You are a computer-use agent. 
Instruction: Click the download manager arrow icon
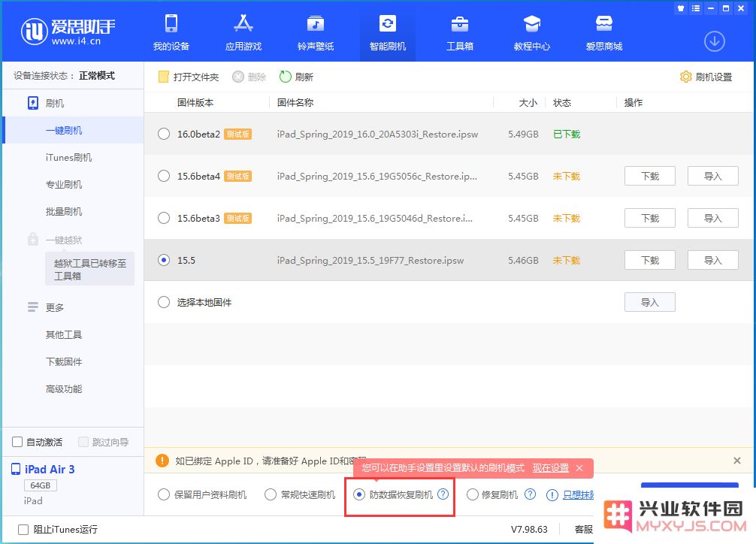coord(715,41)
